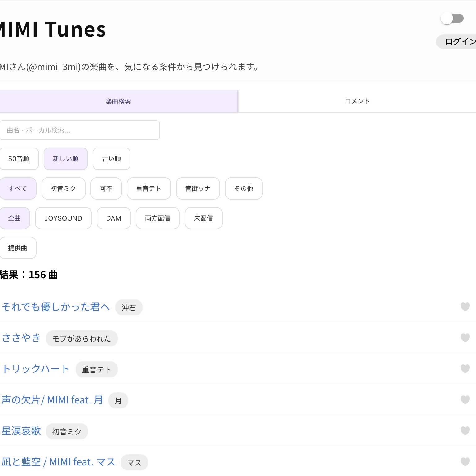This screenshot has height=476, width=476.
Task: Click the ログイン button
Action: (x=456, y=42)
